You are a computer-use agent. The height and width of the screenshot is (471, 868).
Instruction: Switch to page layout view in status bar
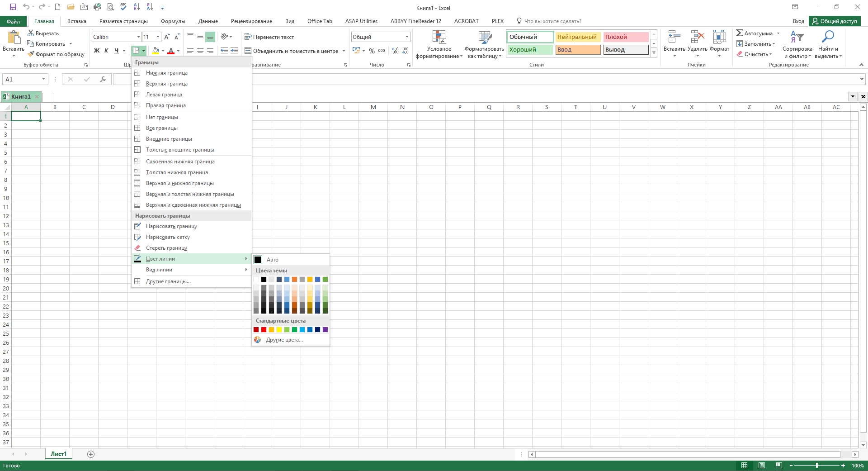[762, 466]
